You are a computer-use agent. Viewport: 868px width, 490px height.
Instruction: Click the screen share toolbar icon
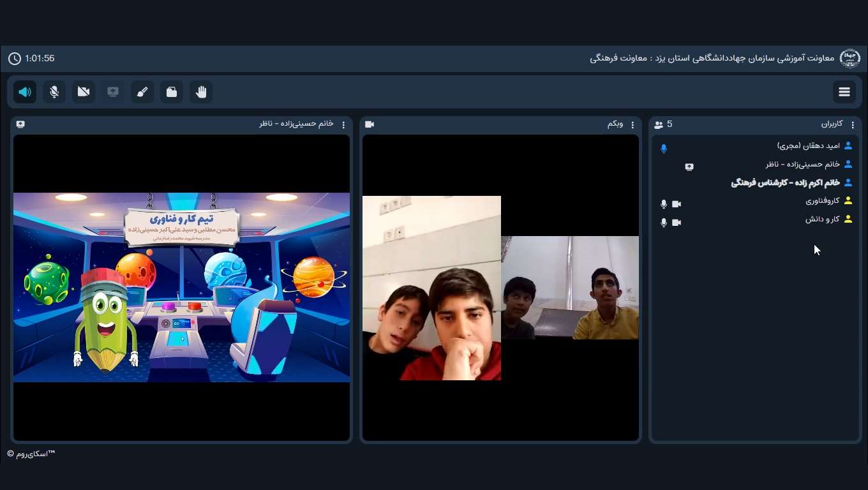(113, 92)
